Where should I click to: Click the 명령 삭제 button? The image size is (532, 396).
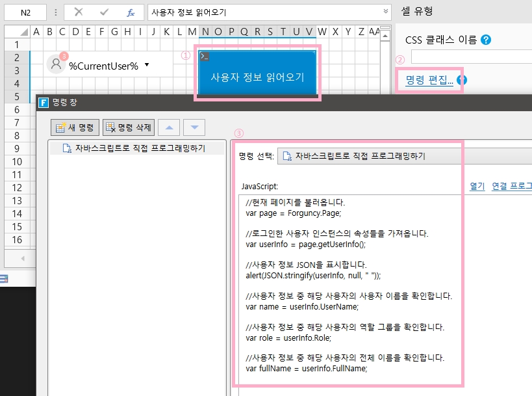(128, 128)
